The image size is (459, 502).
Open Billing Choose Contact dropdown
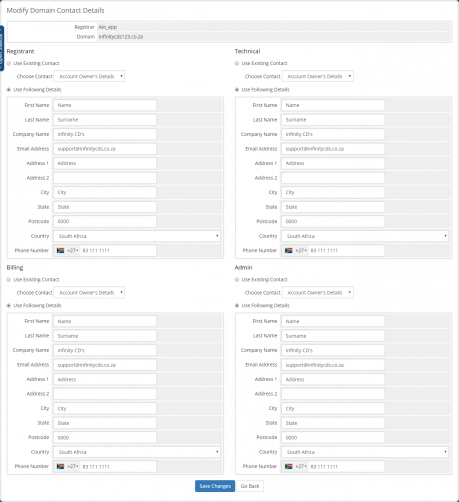point(89,293)
